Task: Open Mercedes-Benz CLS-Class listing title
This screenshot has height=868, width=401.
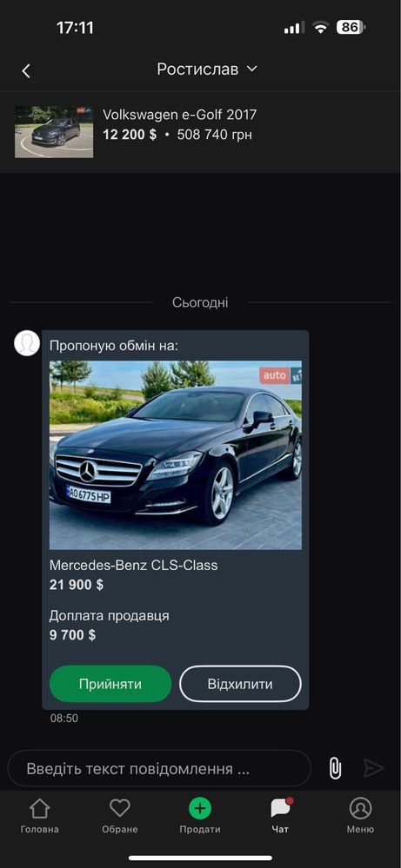Action: (133, 565)
